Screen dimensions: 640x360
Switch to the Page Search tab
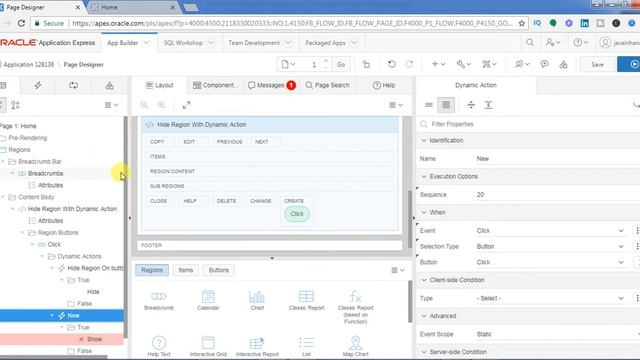[x=327, y=85]
